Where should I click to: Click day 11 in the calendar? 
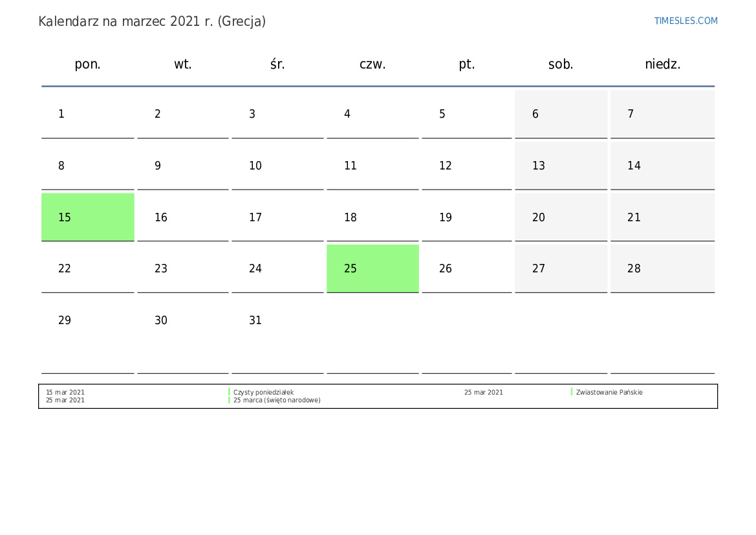pyautogui.click(x=373, y=166)
